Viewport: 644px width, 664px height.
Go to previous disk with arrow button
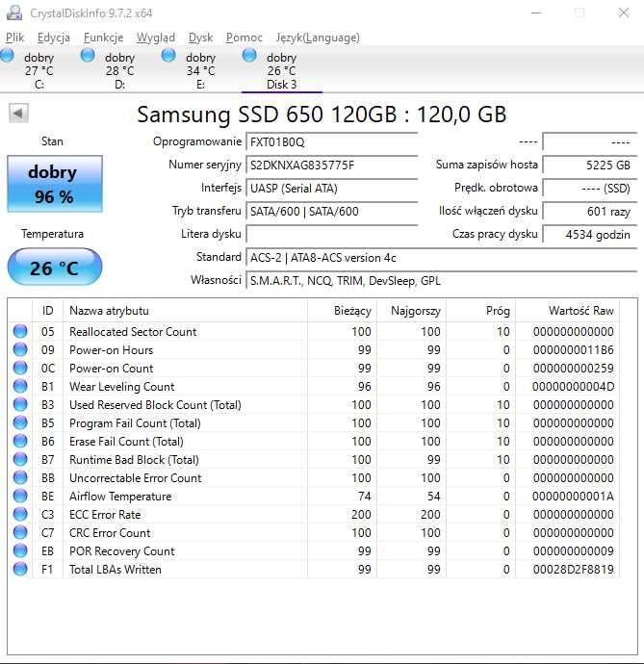18,113
